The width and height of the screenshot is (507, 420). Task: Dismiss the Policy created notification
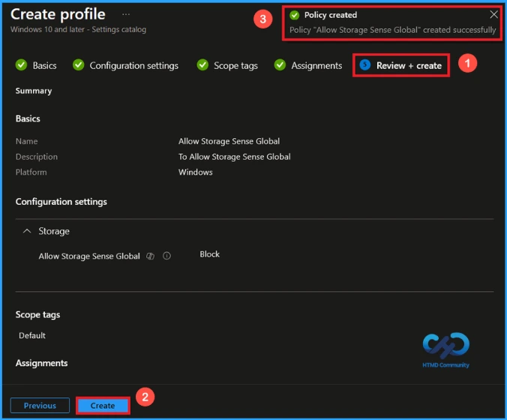493,14
